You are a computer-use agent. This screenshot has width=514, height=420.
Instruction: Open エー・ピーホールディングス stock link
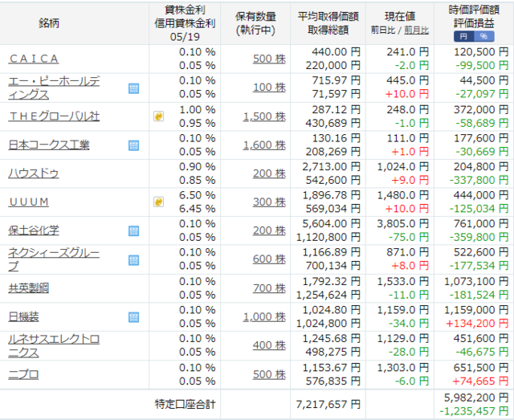54,88
